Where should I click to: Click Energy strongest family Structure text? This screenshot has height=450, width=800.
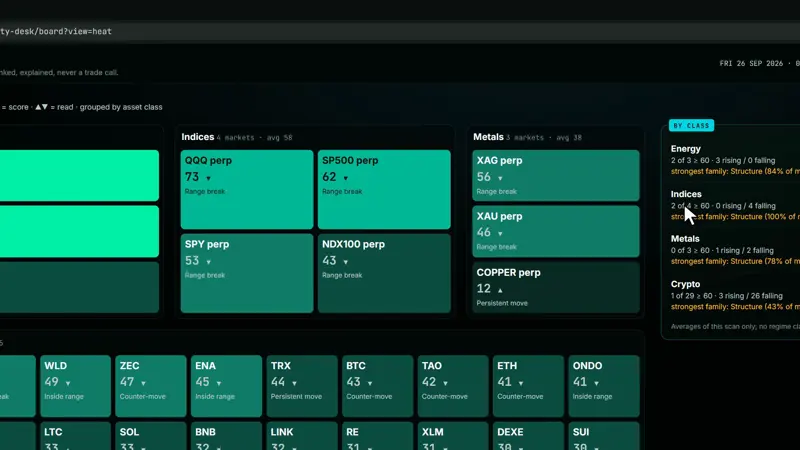(x=735, y=171)
